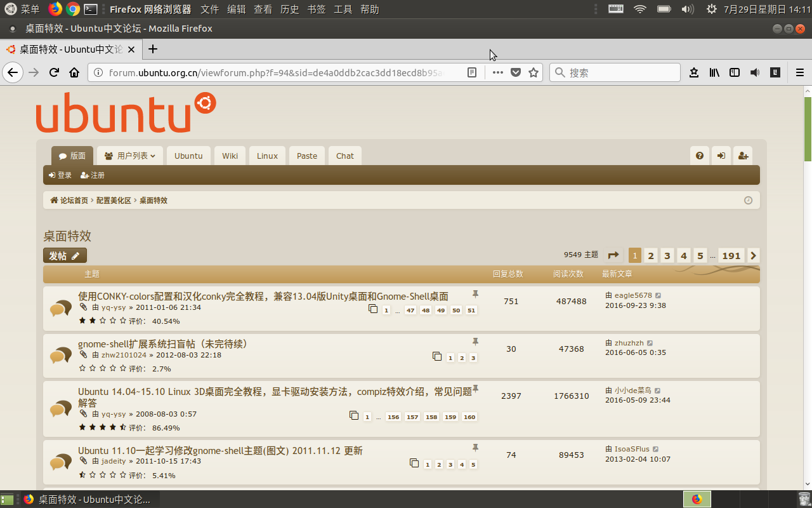Click the Firefox search box
This screenshot has height=508, width=812.
[x=615, y=72]
